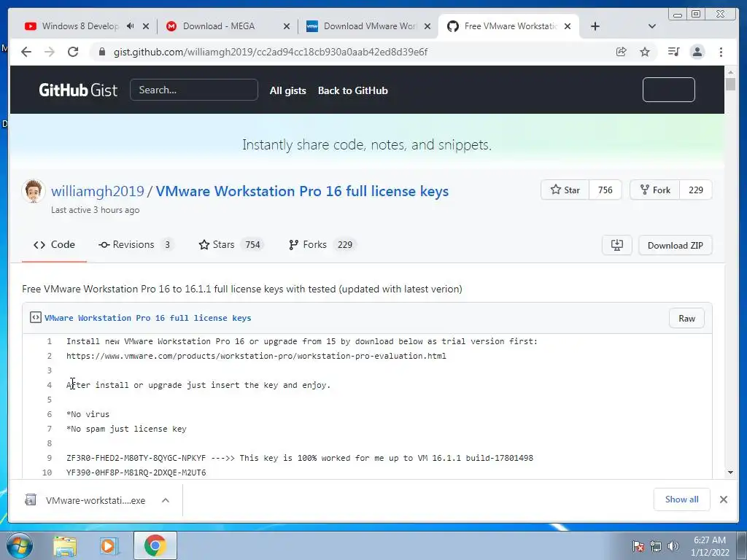Star this gist
Image resolution: width=747 pixels, height=560 pixels.
click(565, 190)
